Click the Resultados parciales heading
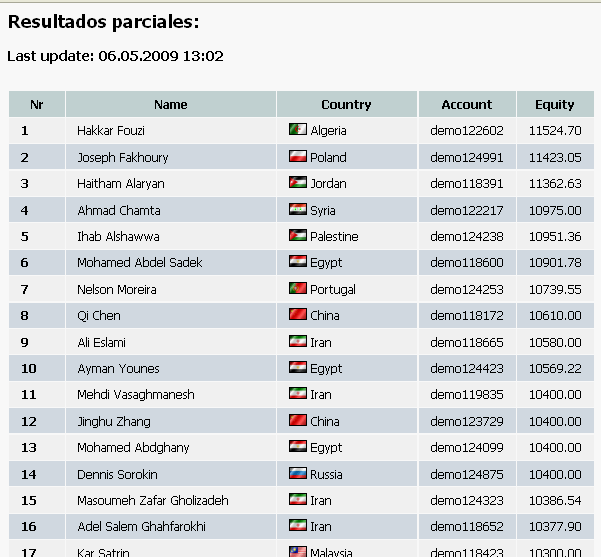The width and height of the screenshot is (601, 557). pos(104,21)
